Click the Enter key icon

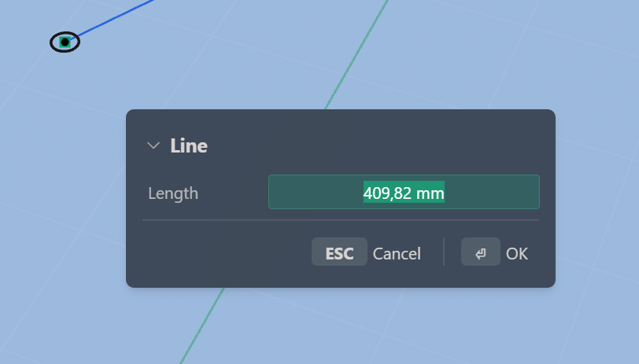coord(481,252)
